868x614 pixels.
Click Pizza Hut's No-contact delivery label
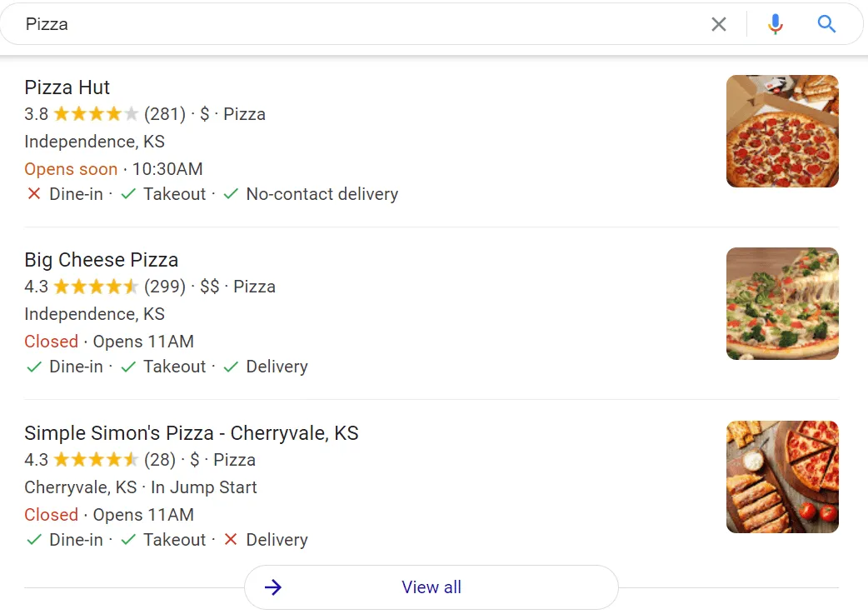(322, 194)
